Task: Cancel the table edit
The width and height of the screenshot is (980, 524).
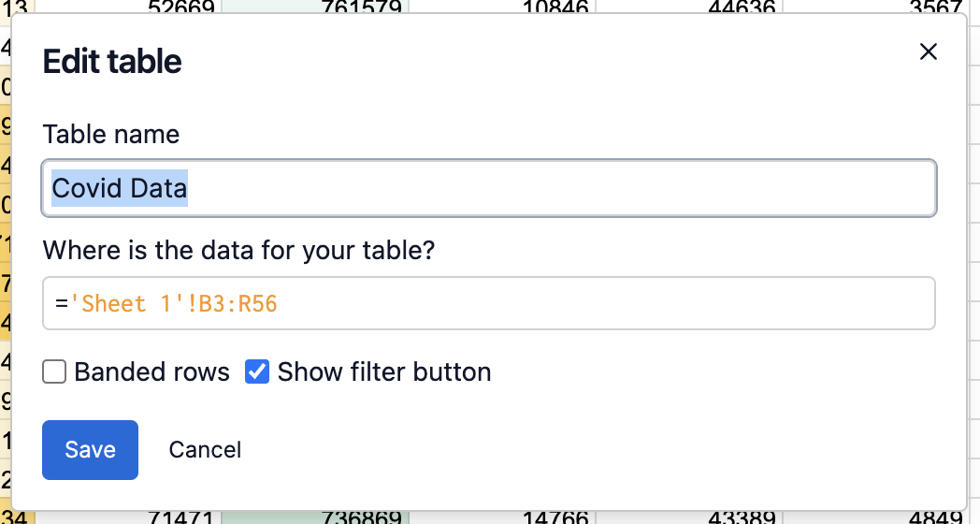Action: (x=205, y=450)
